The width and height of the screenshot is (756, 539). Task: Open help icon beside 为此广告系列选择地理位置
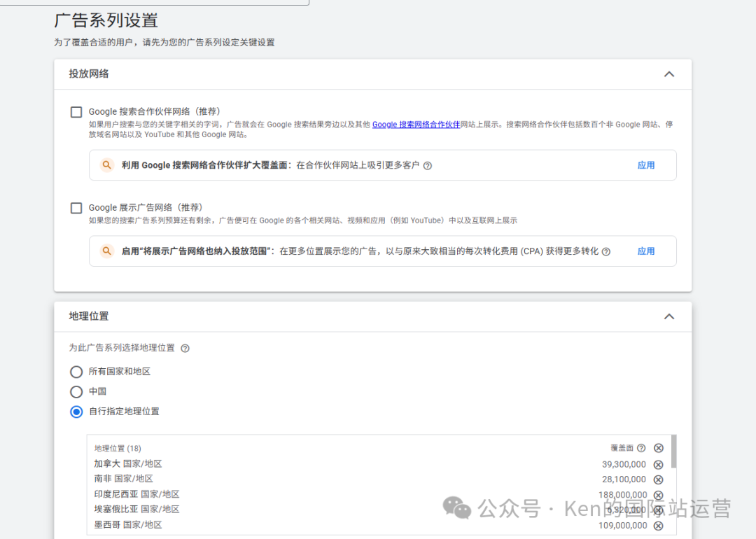(x=185, y=349)
